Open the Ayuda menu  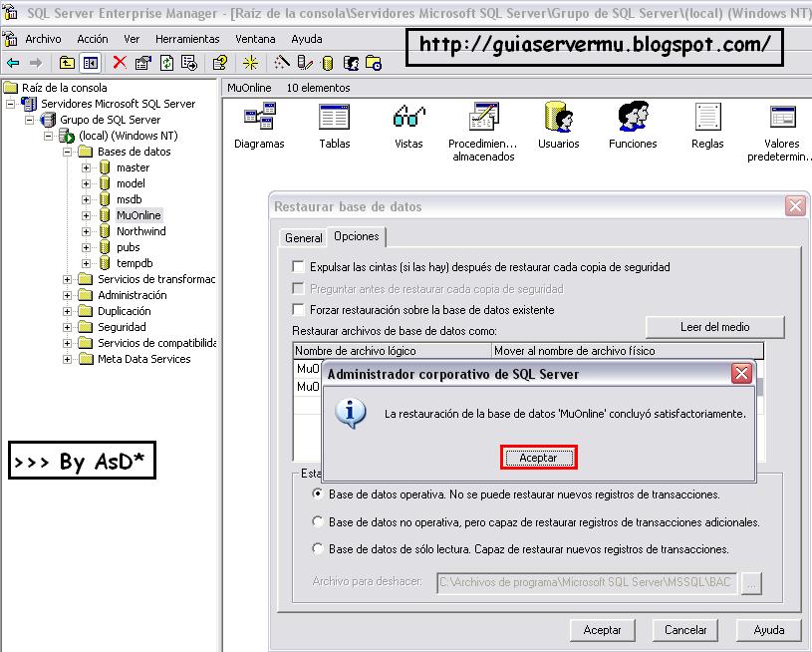(307, 39)
